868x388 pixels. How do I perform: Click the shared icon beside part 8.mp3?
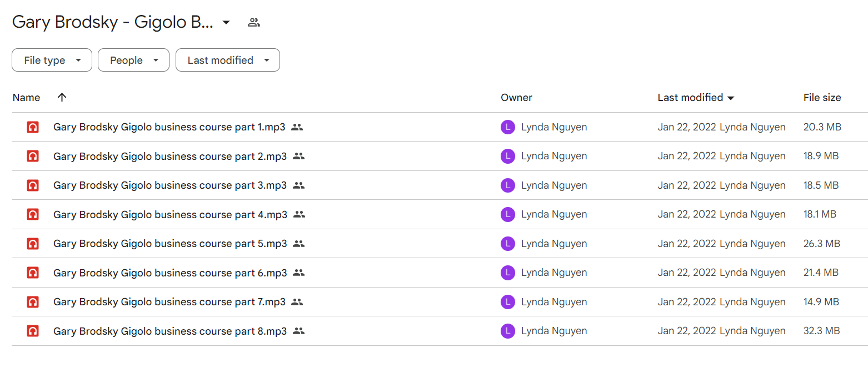click(x=299, y=331)
